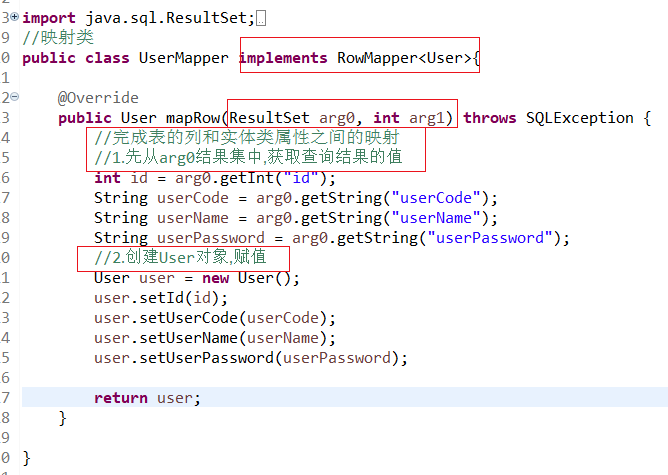Click the comment 1.先从arg0结果集中,获取查询结果的值

pyautogui.click(x=248, y=157)
